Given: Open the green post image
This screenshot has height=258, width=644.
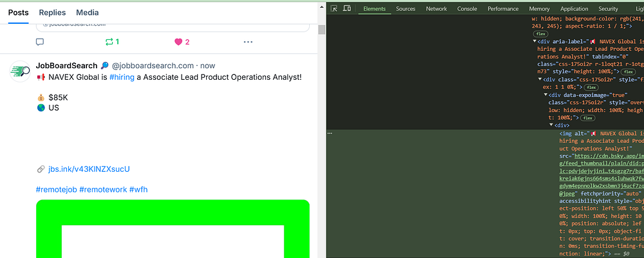Looking at the screenshot, I should point(173,228).
